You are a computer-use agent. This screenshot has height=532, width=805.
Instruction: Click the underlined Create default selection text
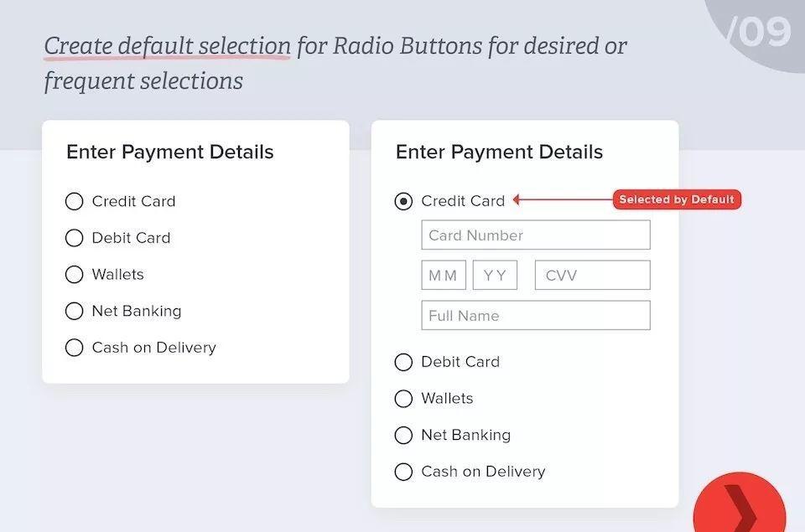(x=167, y=46)
